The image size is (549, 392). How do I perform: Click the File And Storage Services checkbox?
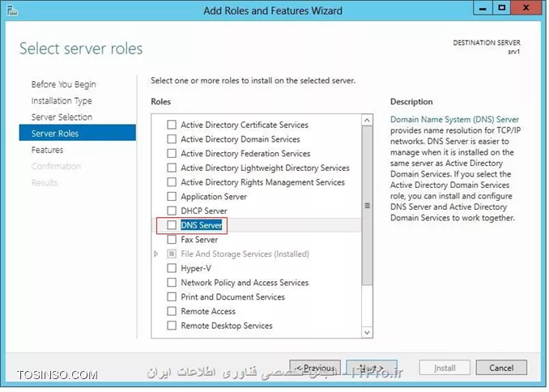pyautogui.click(x=172, y=254)
